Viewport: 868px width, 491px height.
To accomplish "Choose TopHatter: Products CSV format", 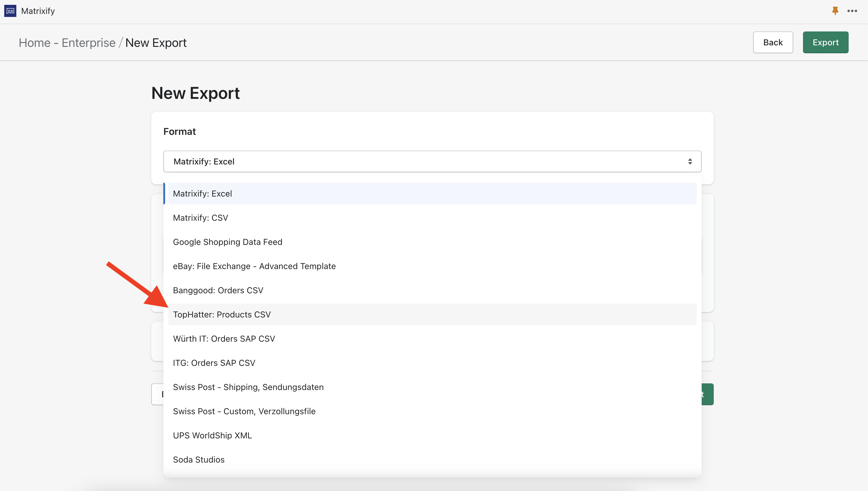I will pyautogui.click(x=222, y=314).
